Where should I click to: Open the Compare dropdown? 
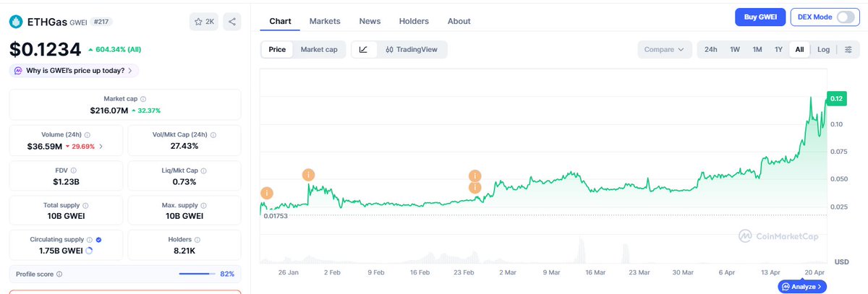pyautogui.click(x=664, y=50)
